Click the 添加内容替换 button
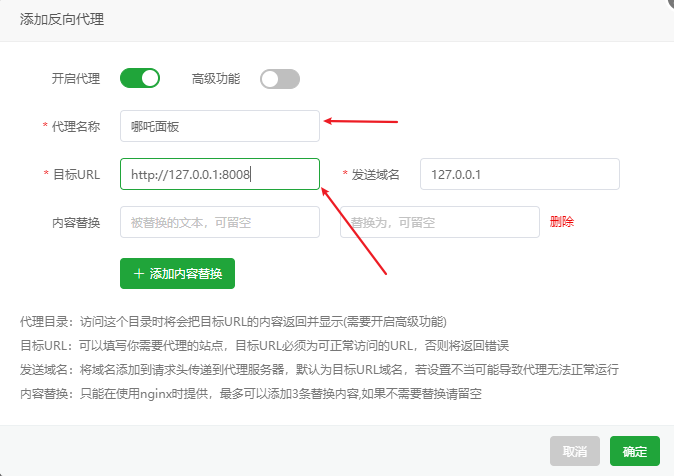Image resolution: width=674 pixels, height=476 pixels. click(177, 273)
